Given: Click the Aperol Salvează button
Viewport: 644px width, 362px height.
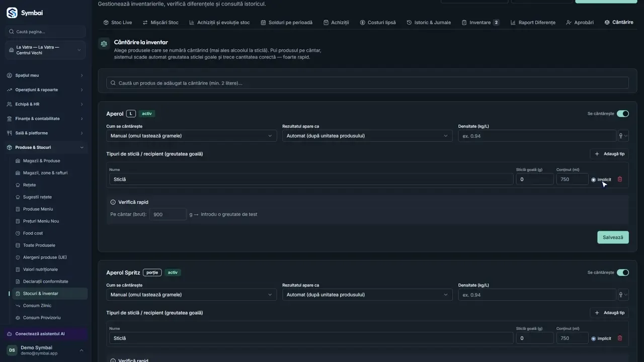Looking at the screenshot, I should 613,237.
